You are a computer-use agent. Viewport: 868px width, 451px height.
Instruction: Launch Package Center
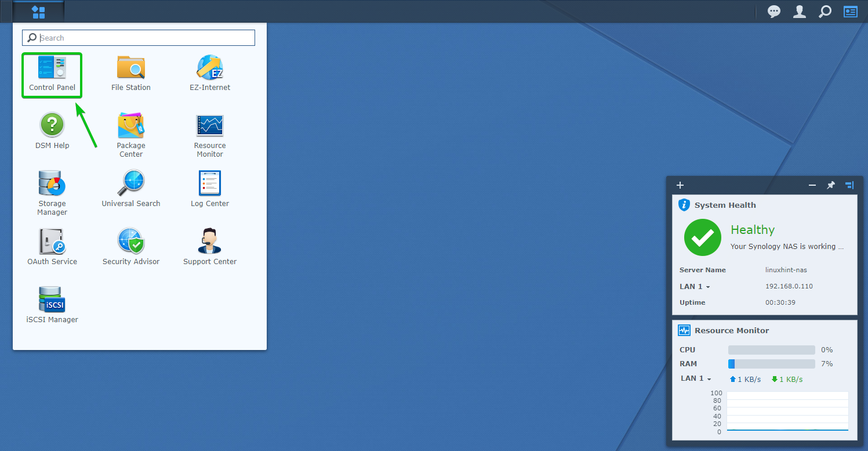tap(131, 135)
